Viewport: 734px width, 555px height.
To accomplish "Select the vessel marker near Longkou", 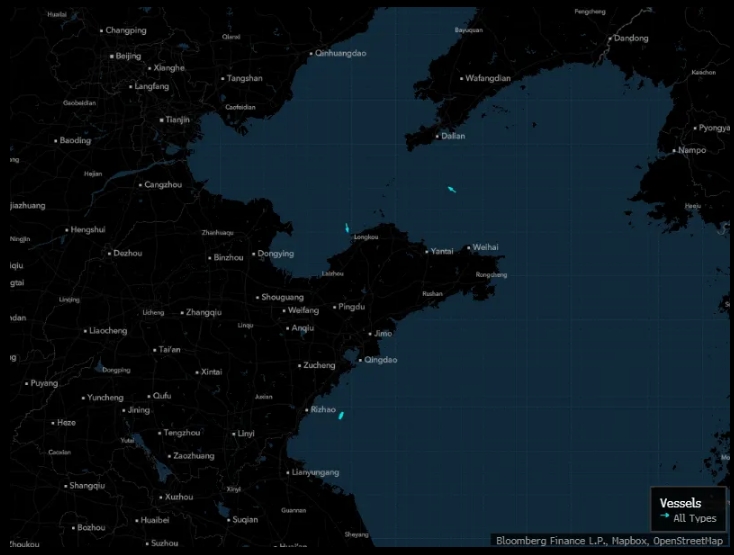I will click(347, 228).
